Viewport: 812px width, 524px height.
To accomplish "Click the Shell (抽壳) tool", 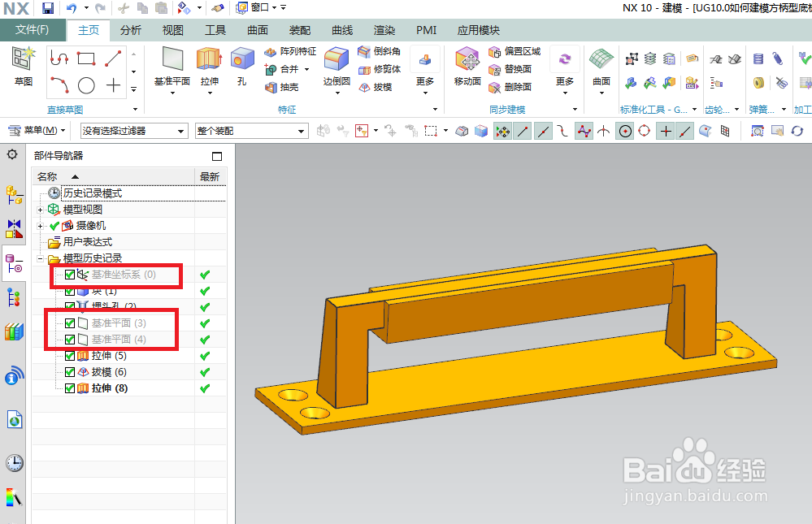I will [282, 87].
